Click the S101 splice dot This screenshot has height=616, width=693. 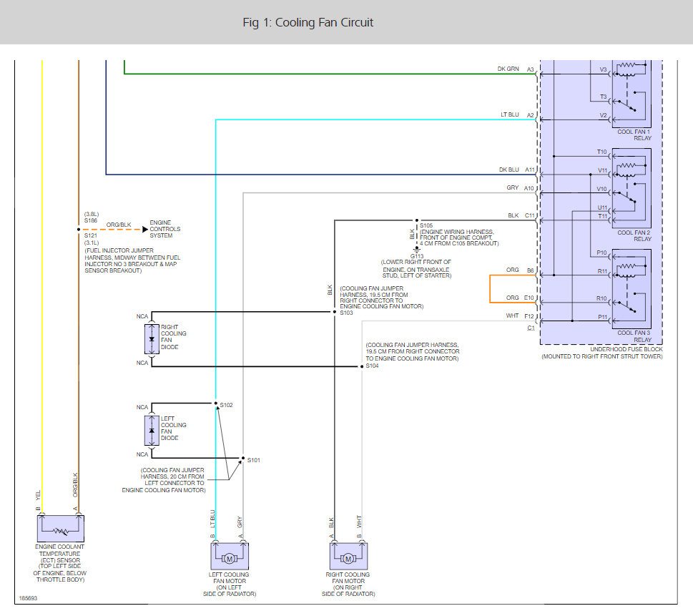(243, 458)
